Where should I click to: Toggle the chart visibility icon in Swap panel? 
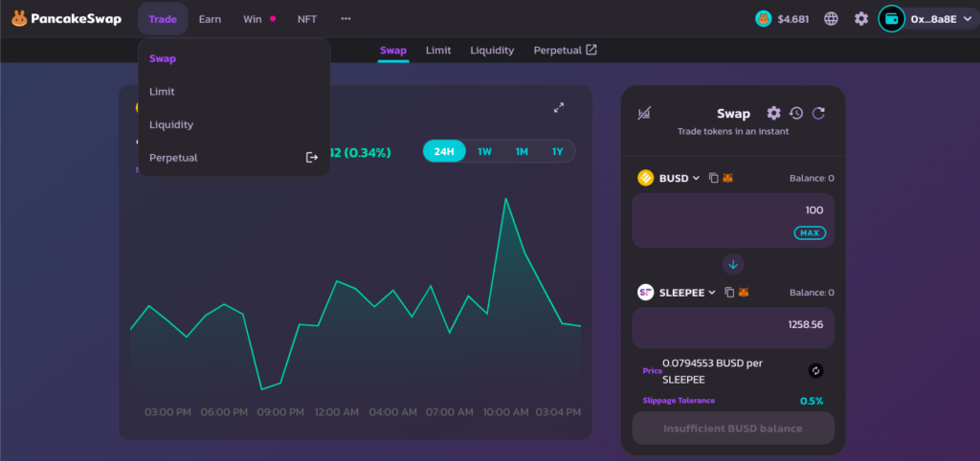[644, 114]
